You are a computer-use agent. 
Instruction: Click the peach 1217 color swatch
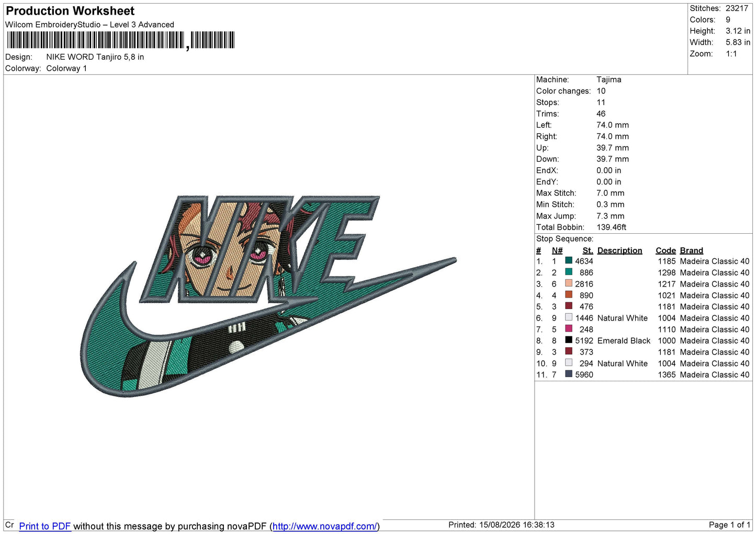click(569, 283)
